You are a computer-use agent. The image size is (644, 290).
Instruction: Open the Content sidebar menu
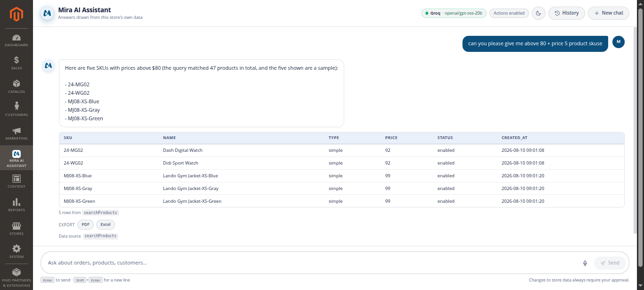(17, 182)
